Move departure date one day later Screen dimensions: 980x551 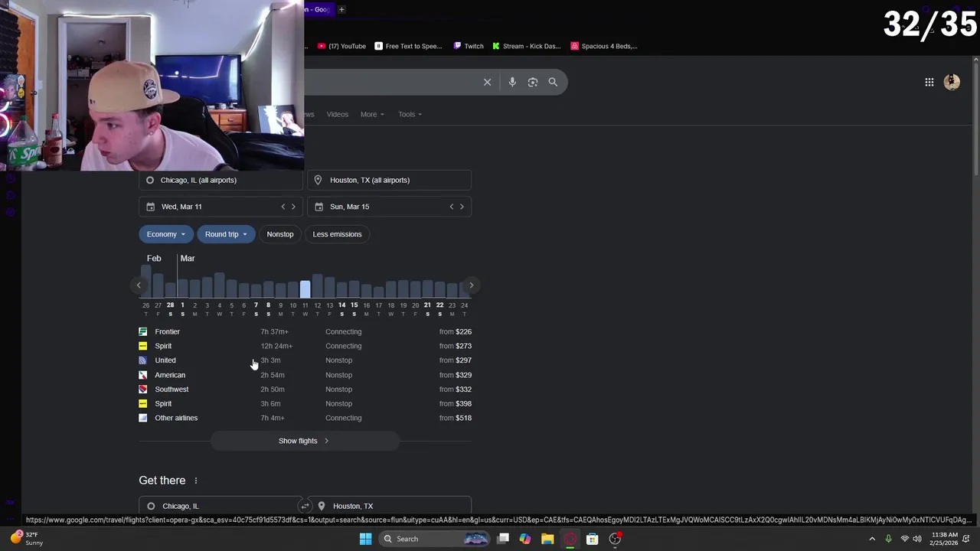click(293, 207)
